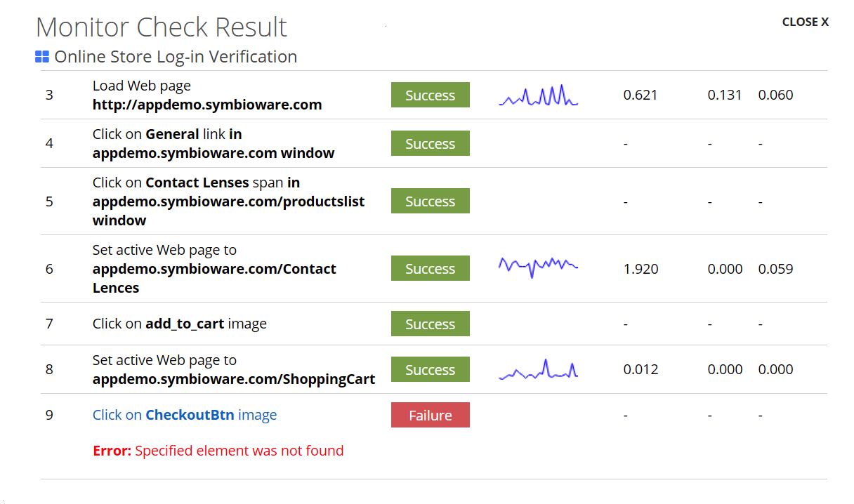Image resolution: width=854 pixels, height=504 pixels.
Task: Click Success badge for General link step
Action: pyautogui.click(x=430, y=144)
